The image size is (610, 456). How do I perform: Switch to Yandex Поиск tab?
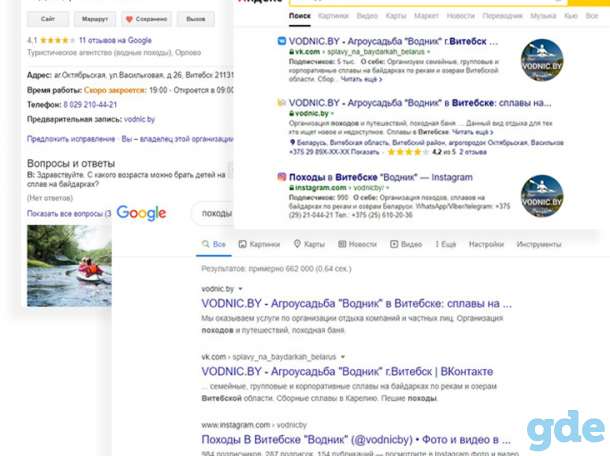click(300, 16)
